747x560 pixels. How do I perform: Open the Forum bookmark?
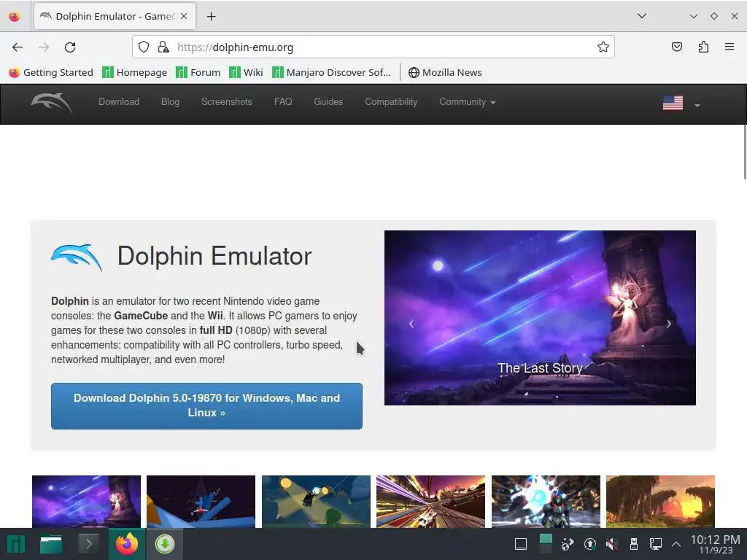coord(198,72)
